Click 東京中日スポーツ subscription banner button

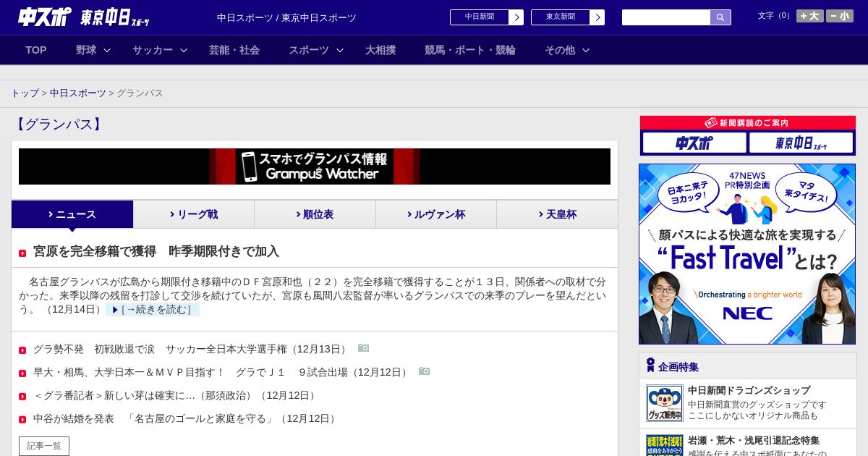point(801,143)
